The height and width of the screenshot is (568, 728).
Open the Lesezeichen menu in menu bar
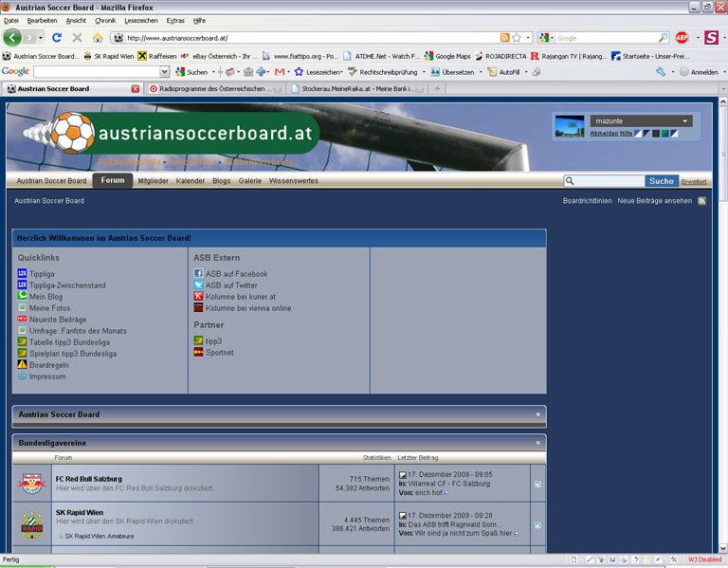pos(141,21)
